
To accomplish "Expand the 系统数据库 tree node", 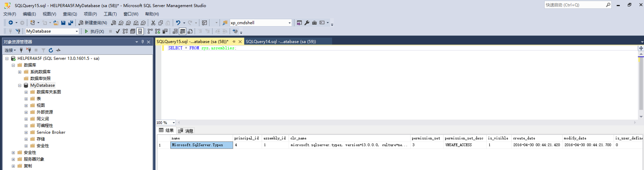I will 20,72.
